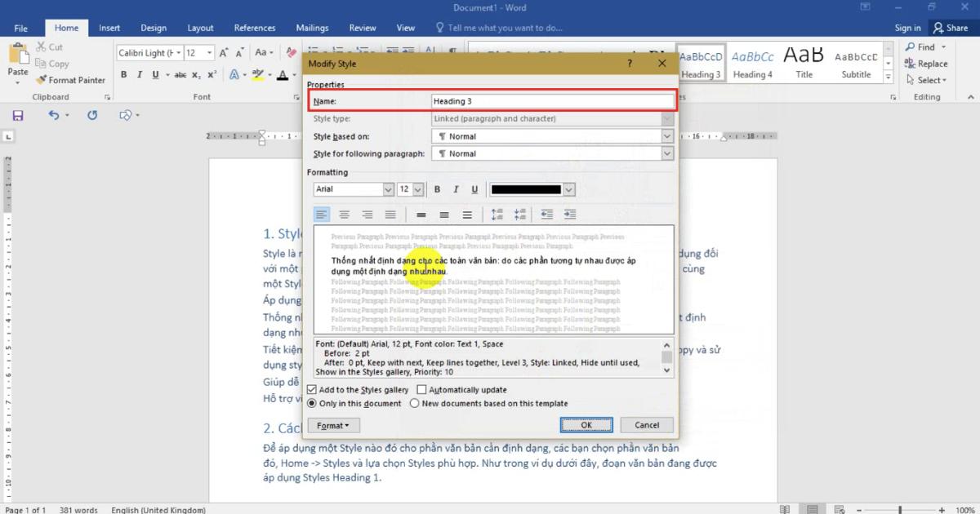Click Italic in the Modify Style dialog

tap(456, 189)
